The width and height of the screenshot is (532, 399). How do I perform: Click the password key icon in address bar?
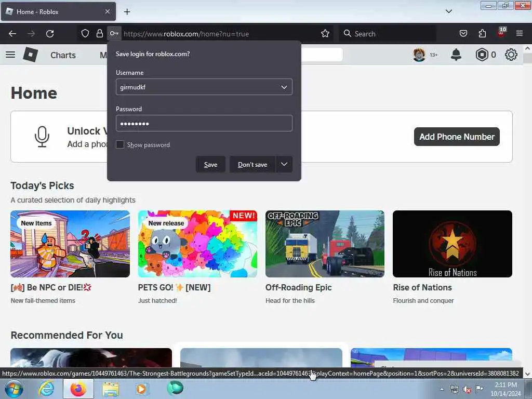point(114,33)
